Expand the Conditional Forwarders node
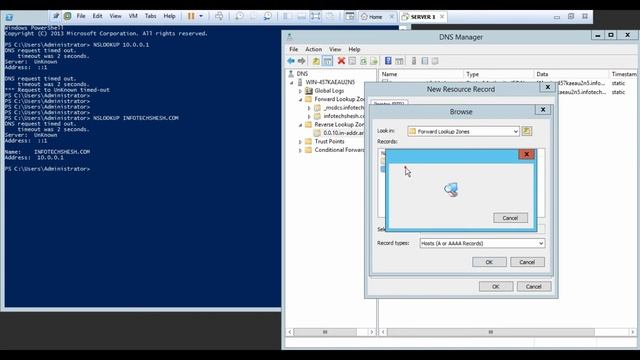Image resolution: width=640 pixels, height=360 pixels. 300,150
